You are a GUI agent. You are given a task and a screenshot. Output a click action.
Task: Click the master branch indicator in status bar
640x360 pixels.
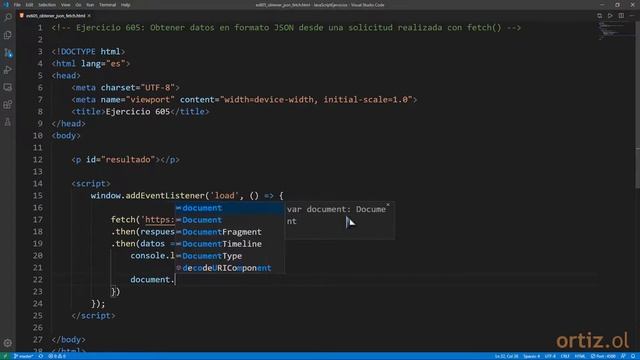click(x=23, y=356)
